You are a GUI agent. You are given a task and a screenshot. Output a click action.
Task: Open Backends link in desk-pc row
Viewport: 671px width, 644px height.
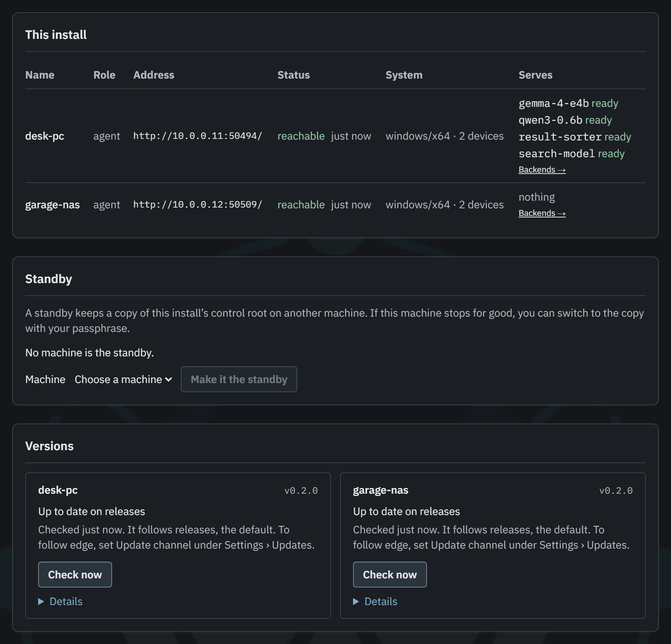tap(542, 170)
